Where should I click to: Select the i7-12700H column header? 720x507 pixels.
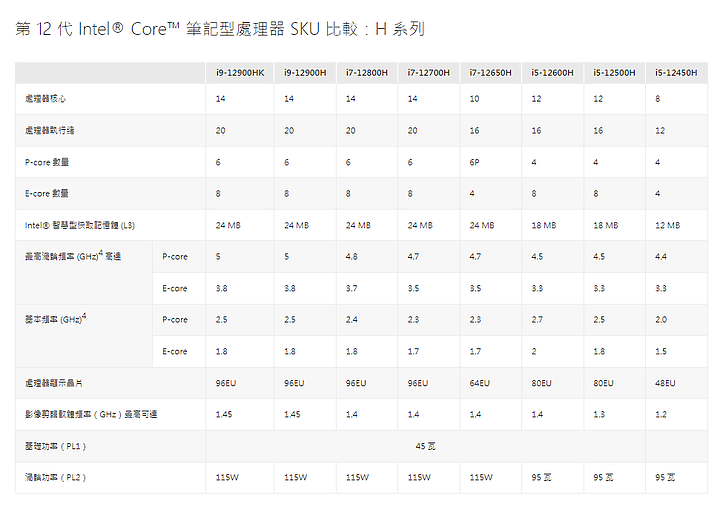pyautogui.click(x=428, y=73)
